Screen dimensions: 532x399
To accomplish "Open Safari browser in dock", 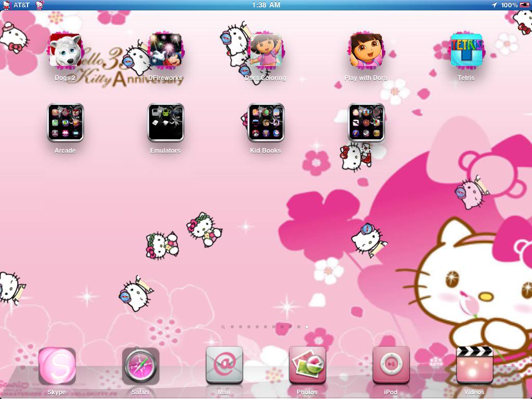I will (140, 366).
